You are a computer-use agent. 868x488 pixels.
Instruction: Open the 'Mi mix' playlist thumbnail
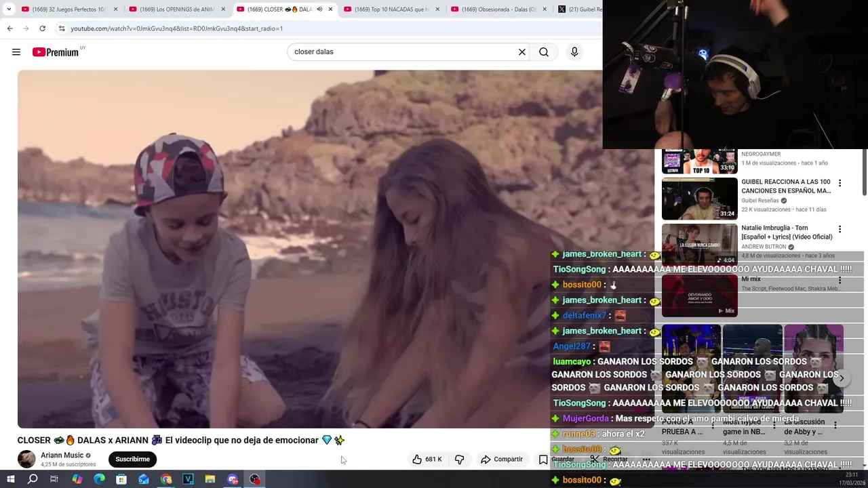(x=699, y=296)
